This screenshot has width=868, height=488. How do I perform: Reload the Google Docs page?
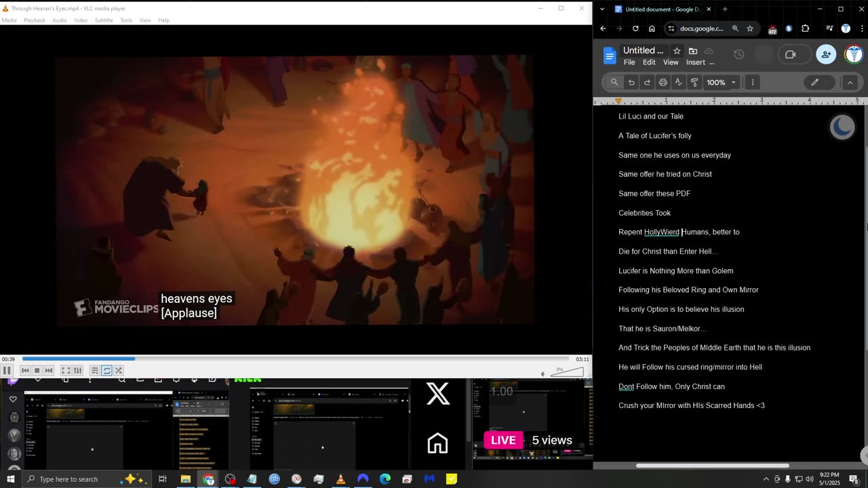[x=635, y=28]
